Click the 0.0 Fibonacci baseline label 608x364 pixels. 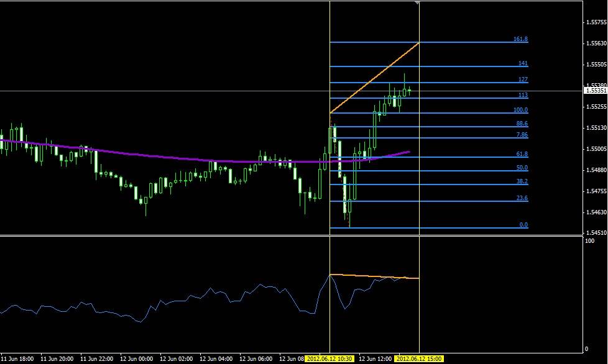522,225
